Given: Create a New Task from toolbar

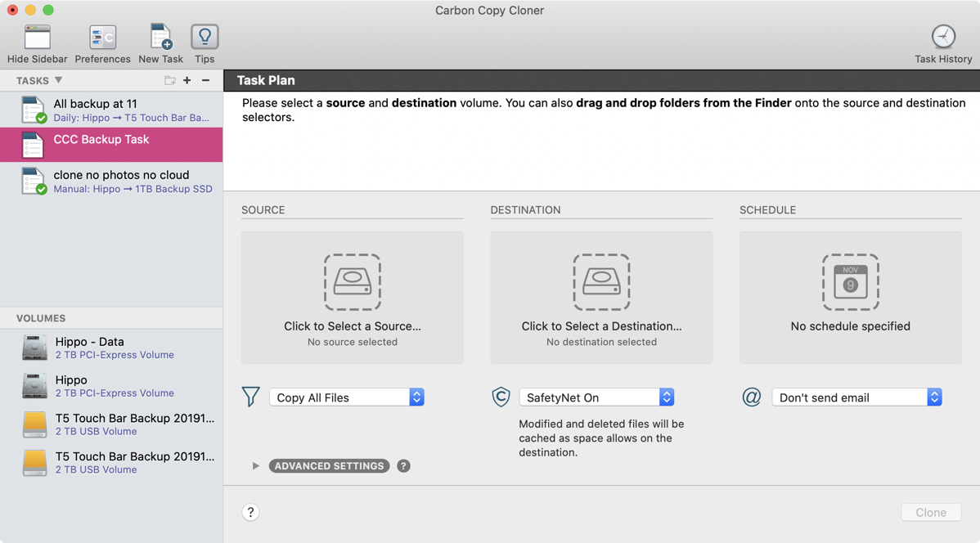Looking at the screenshot, I should pyautogui.click(x=160, y=38).
